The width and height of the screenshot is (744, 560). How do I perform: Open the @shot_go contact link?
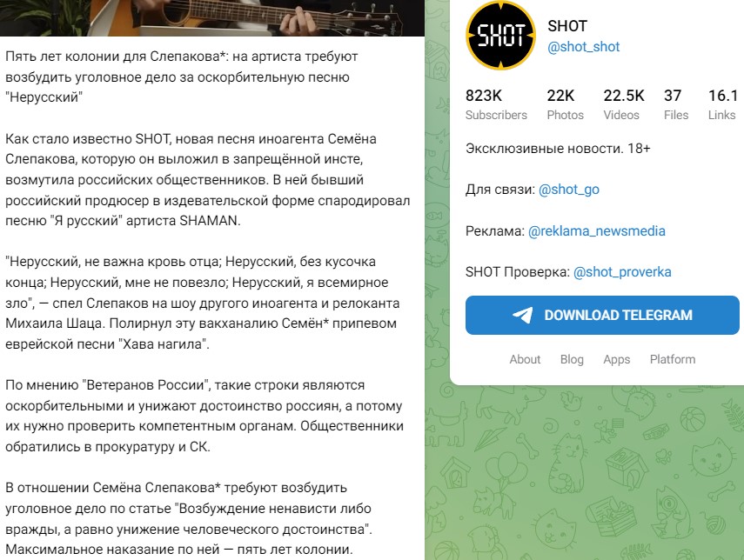569,190
